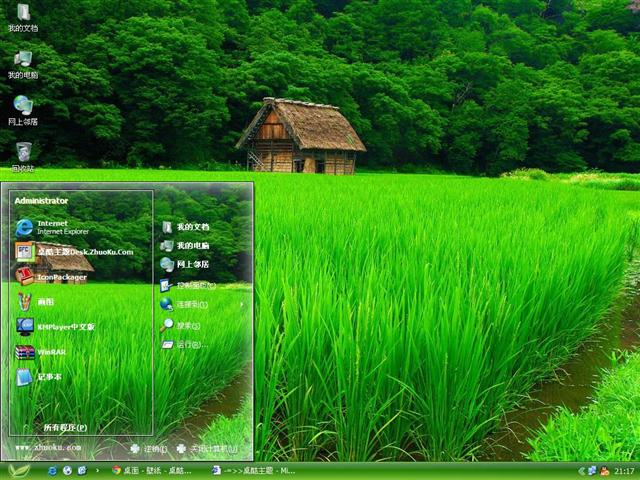Open 运行(R)... run dialog in Start menu
The image size is (640, 480).
(x=184, y=344)
